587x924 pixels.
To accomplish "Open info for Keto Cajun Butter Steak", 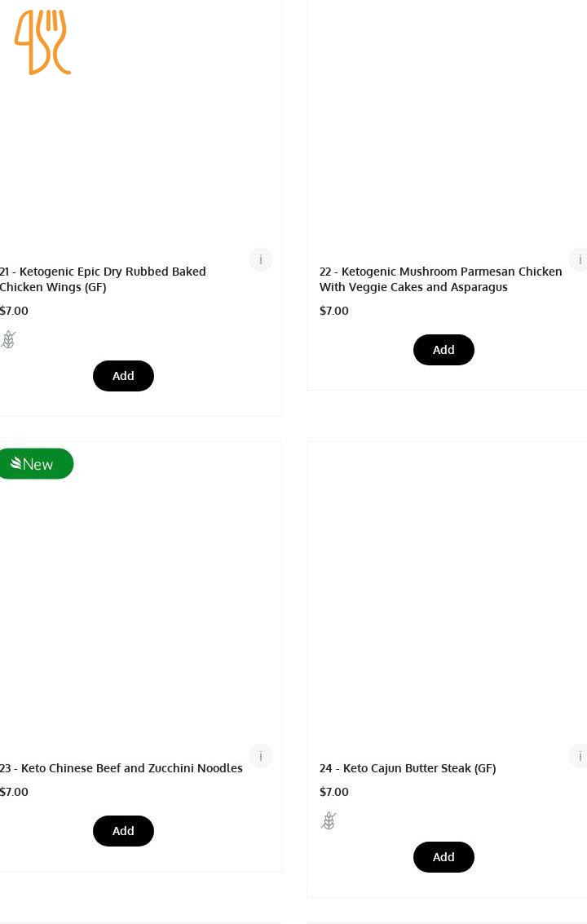I will [579, 756].
